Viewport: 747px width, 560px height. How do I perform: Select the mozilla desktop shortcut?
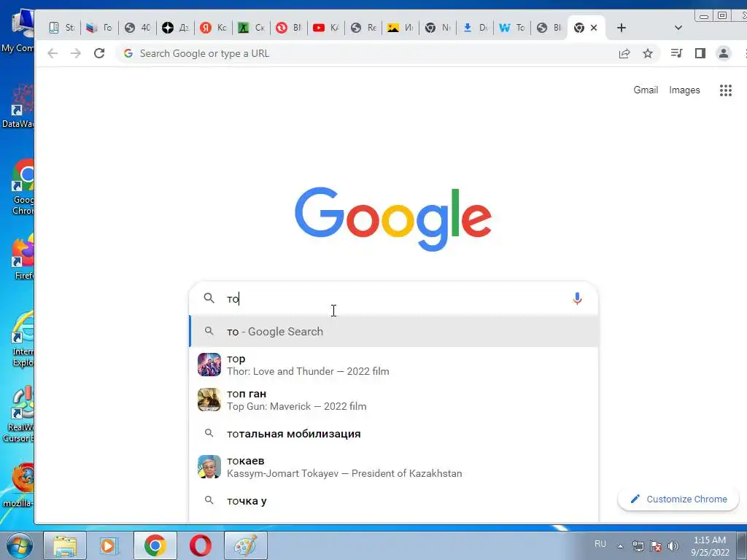pos(19,485)
